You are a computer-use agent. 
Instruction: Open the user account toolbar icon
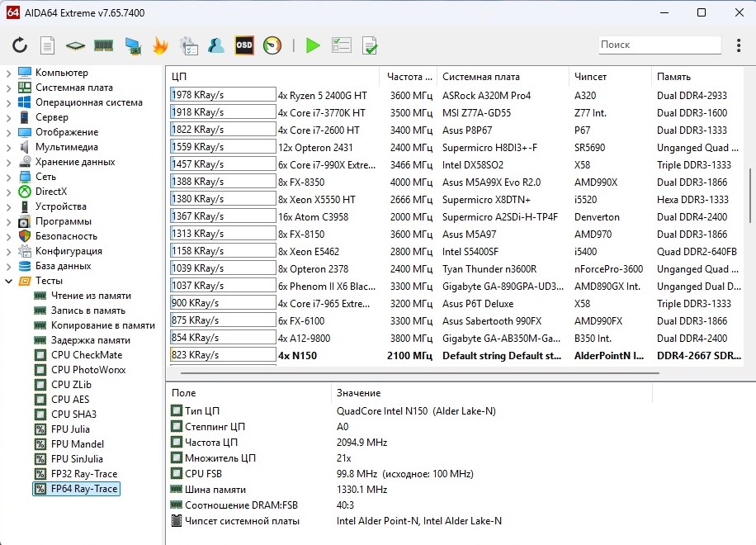click(x=216, y=45)
